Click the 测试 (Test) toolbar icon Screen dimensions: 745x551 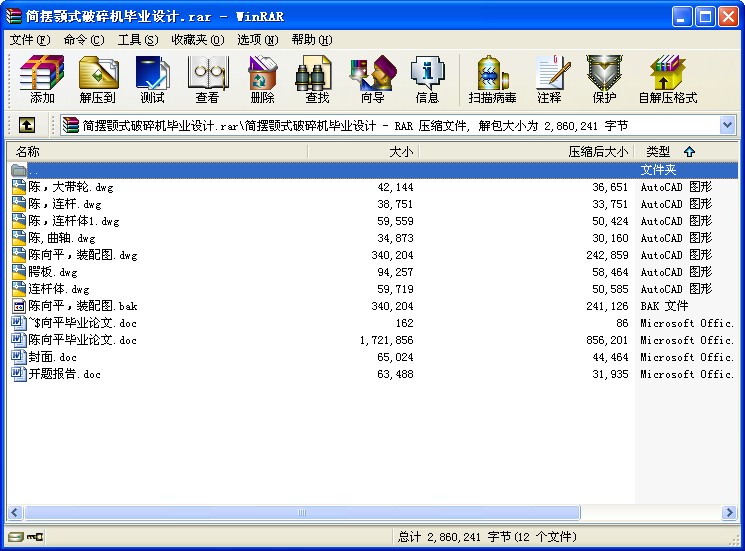[152, 78]
